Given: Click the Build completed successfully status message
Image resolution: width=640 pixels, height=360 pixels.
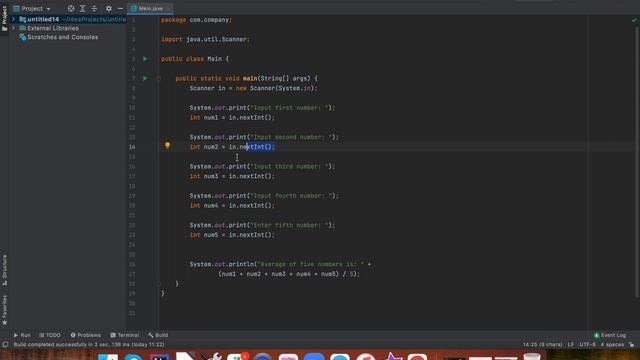Looking at the screenshot, I should click(89, 344).
